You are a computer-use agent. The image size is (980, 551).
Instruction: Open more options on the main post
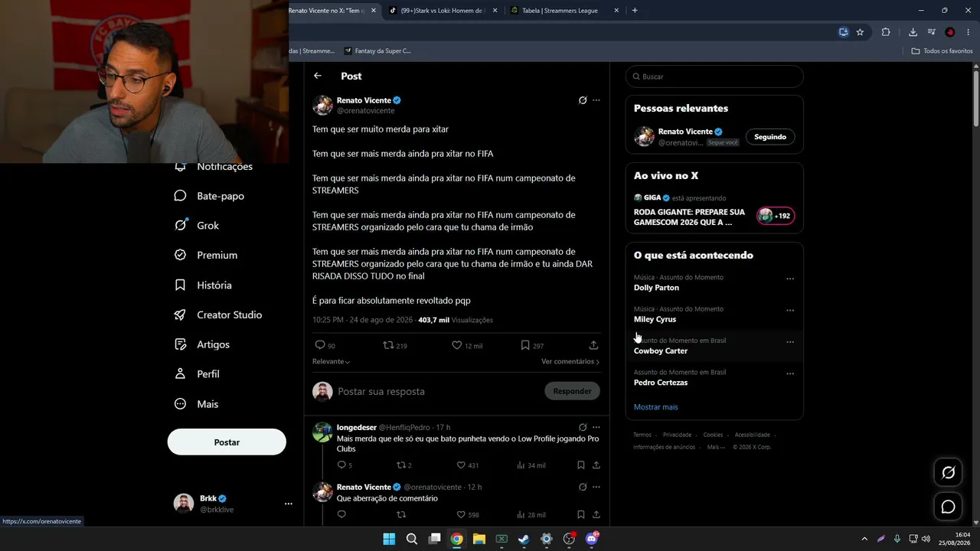pos(596,100)
